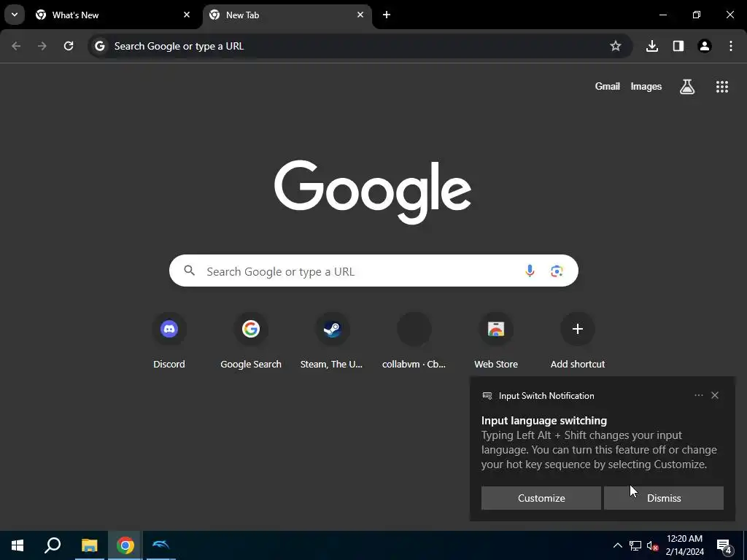Open the Gmail link
747x560 pixels.
(608, 86)
